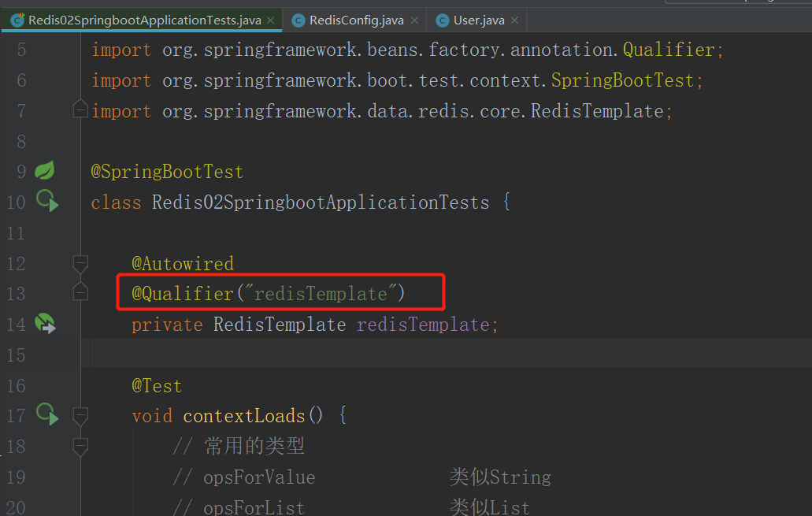Image resolution: width=812 pixels, height=516 pixels.
Task: Collapse the import block at line 7
Action: 80,109
